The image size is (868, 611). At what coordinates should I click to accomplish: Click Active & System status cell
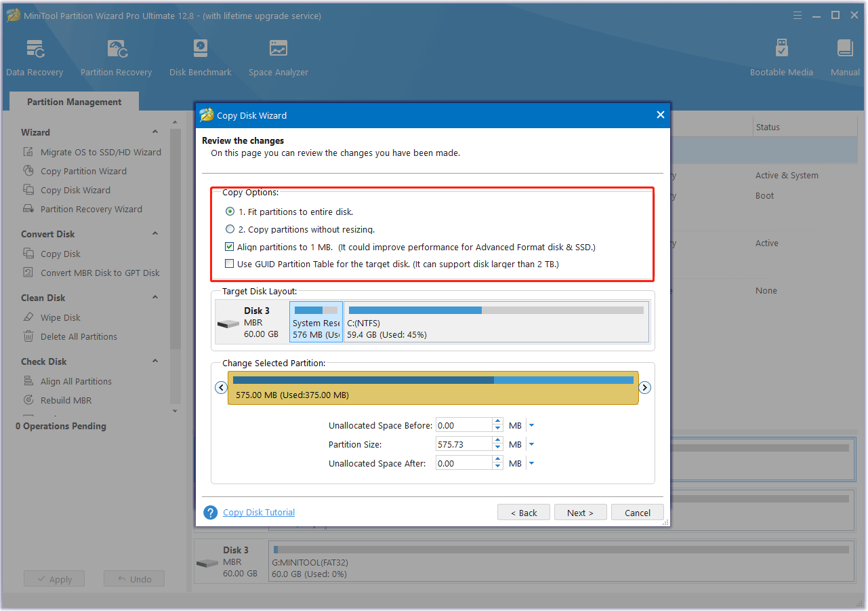pyautogui.click(x=787, y=175)
